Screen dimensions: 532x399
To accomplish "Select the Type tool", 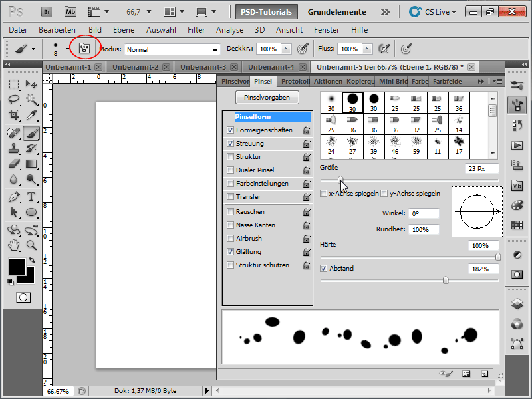I will tap(31, 197).
